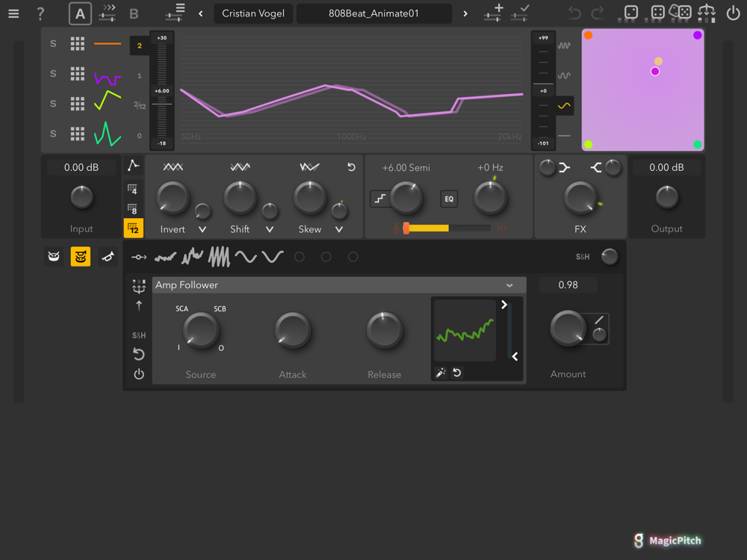The width and height of the screenshot is (747, 560).
Task: Collapse range with left chevron
Action: 515,357
